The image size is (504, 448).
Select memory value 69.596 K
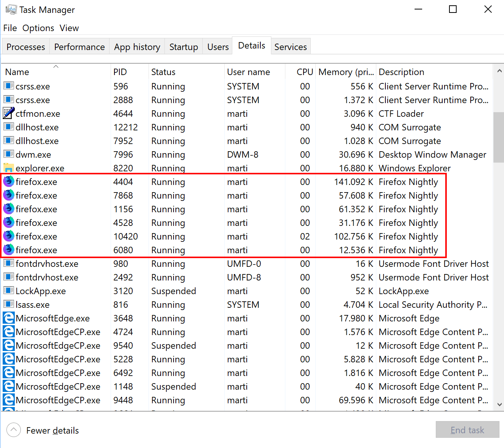point(356,400)
